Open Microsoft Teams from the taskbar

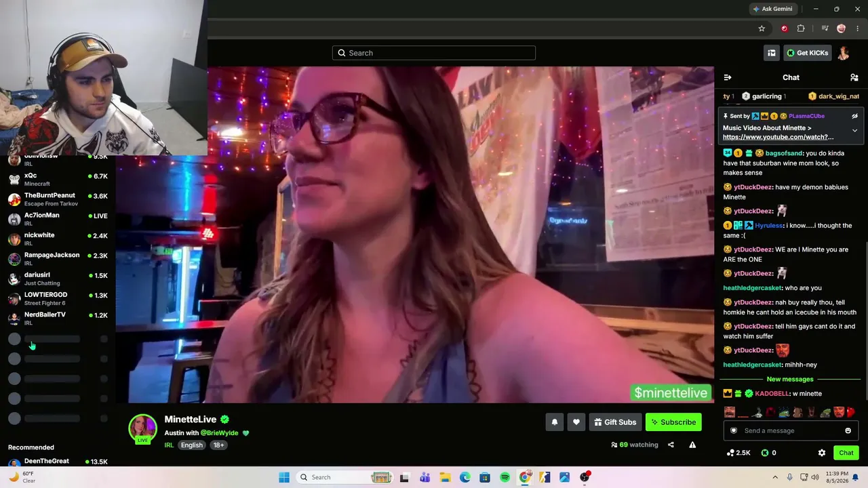425,477
